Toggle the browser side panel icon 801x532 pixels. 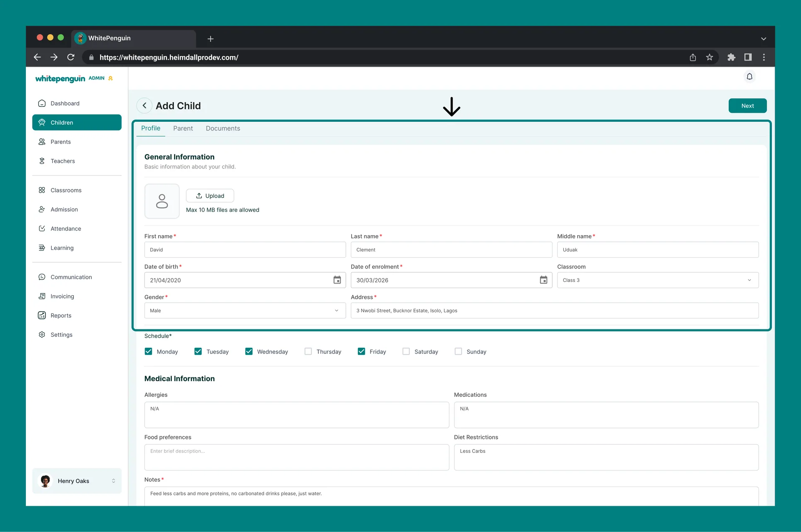748,57
